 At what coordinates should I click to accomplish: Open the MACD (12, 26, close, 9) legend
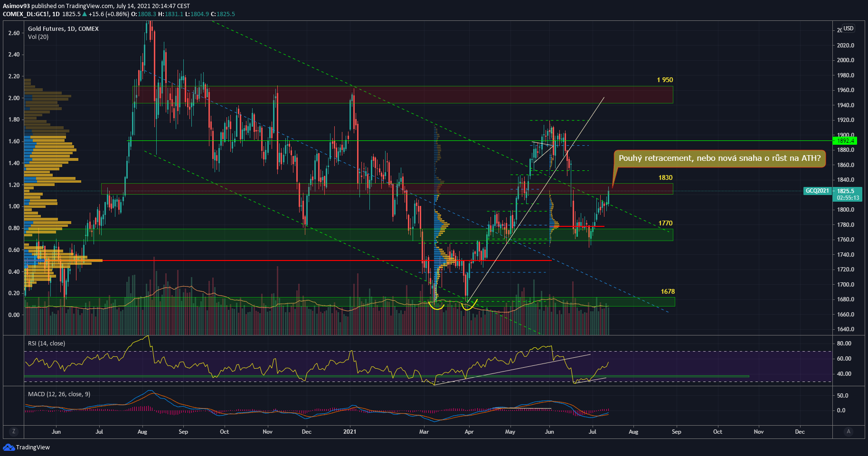click(59, 394)
